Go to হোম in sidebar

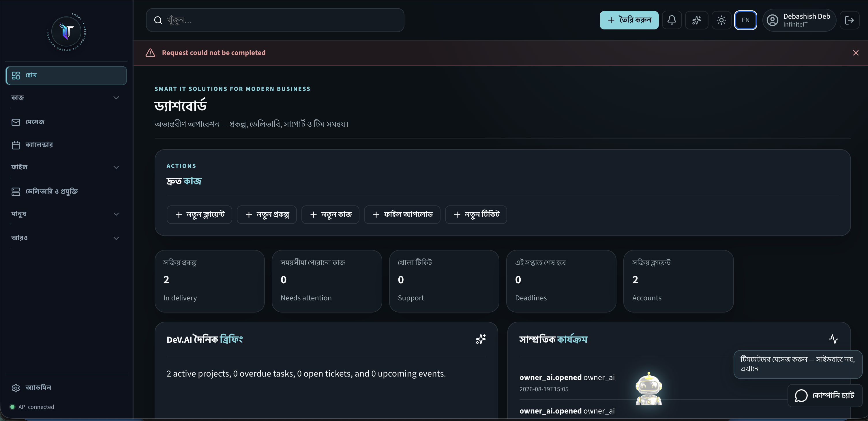(x=66, y=76)
